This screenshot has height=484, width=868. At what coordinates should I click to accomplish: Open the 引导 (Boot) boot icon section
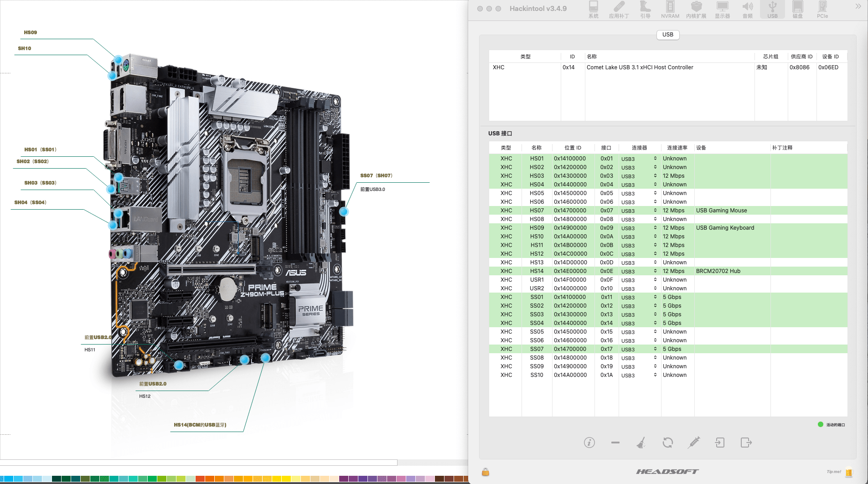[645, 10]
